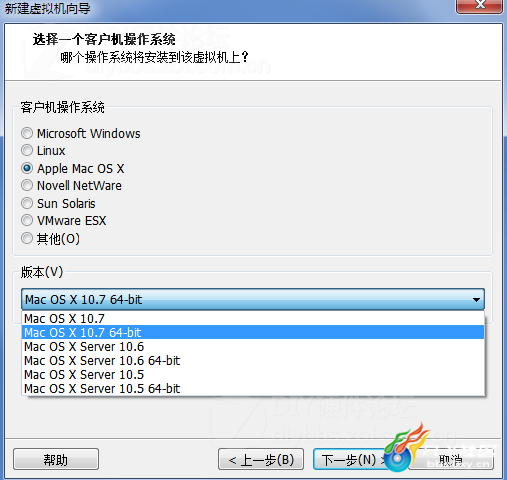Open help with the 帮助 button
Image resolution: width=507 pixels, height=480 pixels.
point(56,459)
